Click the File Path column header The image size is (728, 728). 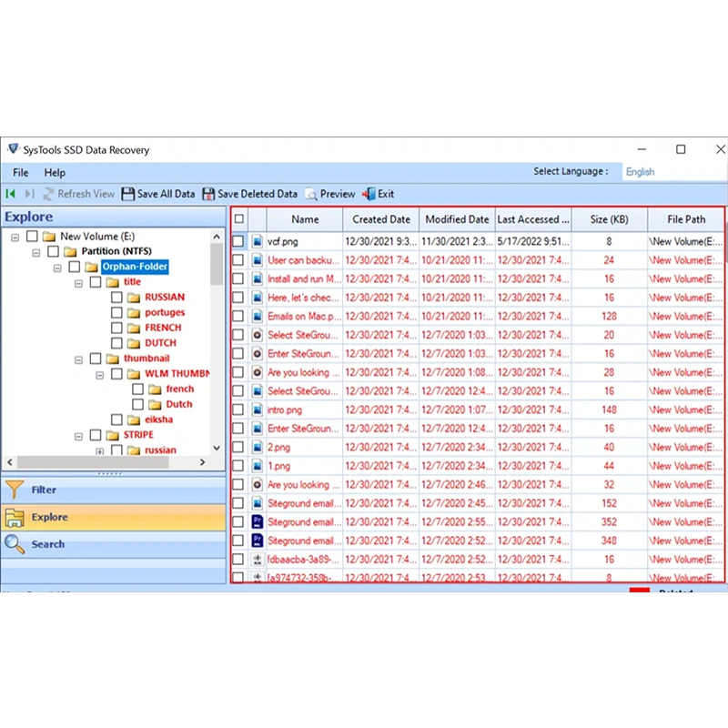tap(686, 219)
